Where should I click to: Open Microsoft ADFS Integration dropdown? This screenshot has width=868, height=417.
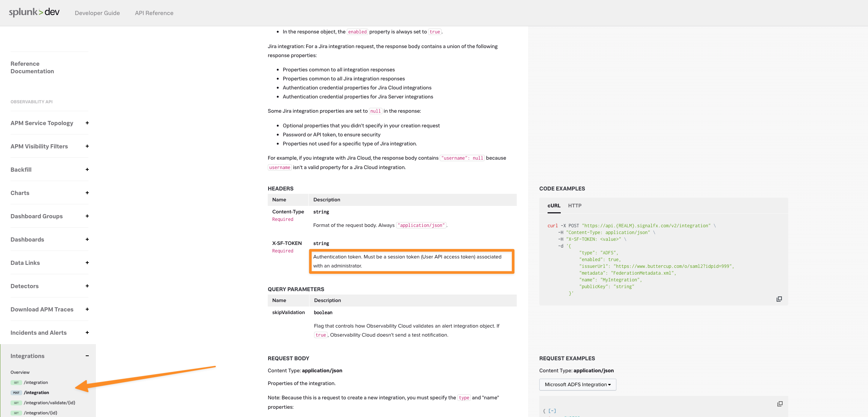coord(578,384)
